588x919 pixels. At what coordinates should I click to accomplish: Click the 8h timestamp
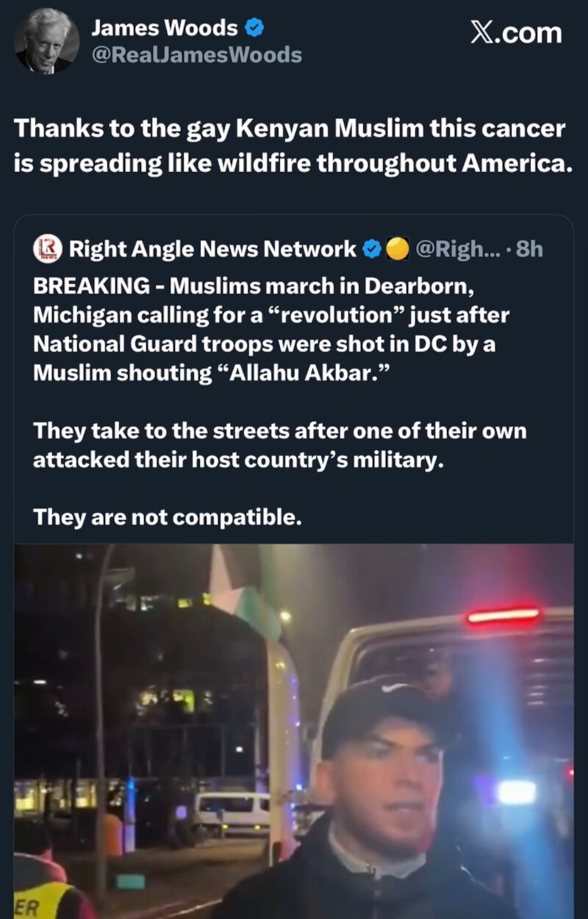(x=529, y=249)
